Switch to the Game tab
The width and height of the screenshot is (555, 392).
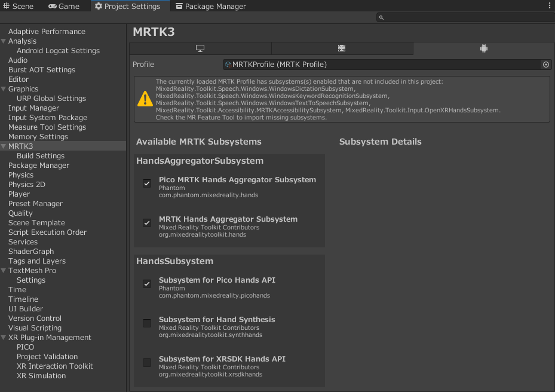coord(64,6)
